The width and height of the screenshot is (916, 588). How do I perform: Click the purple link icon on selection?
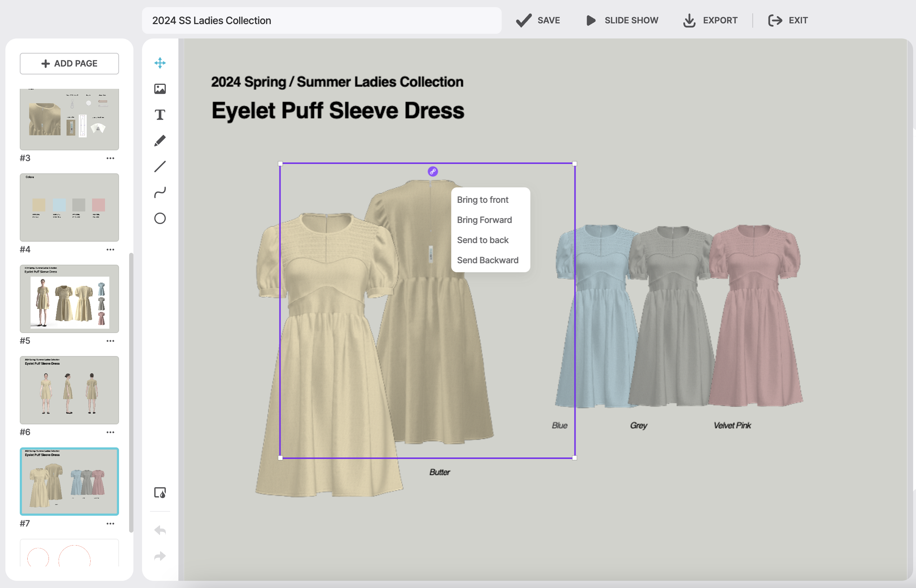click(x=433, y=172)
